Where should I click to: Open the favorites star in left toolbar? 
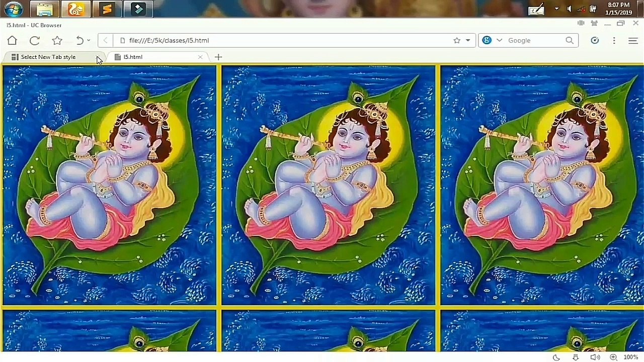point(57,40)
